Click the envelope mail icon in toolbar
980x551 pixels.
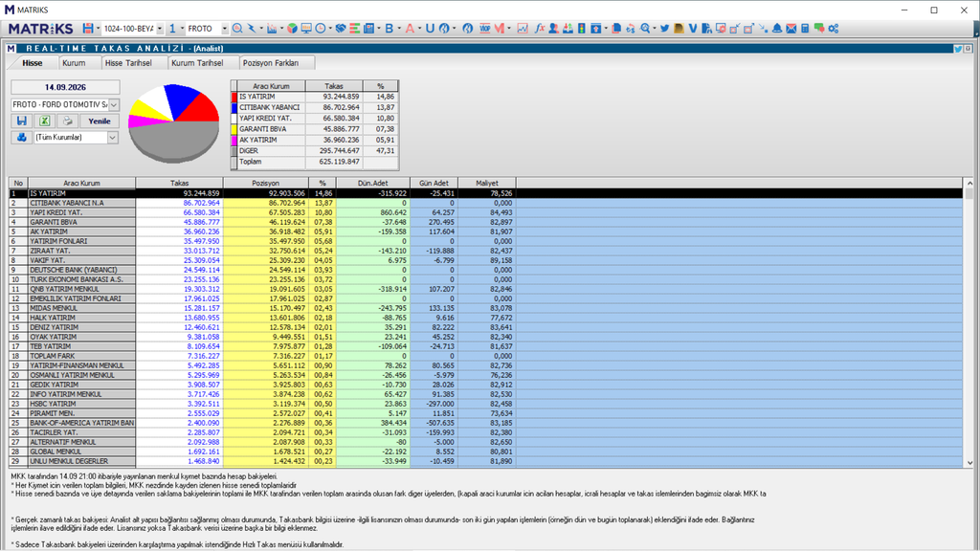click(791, 29)
